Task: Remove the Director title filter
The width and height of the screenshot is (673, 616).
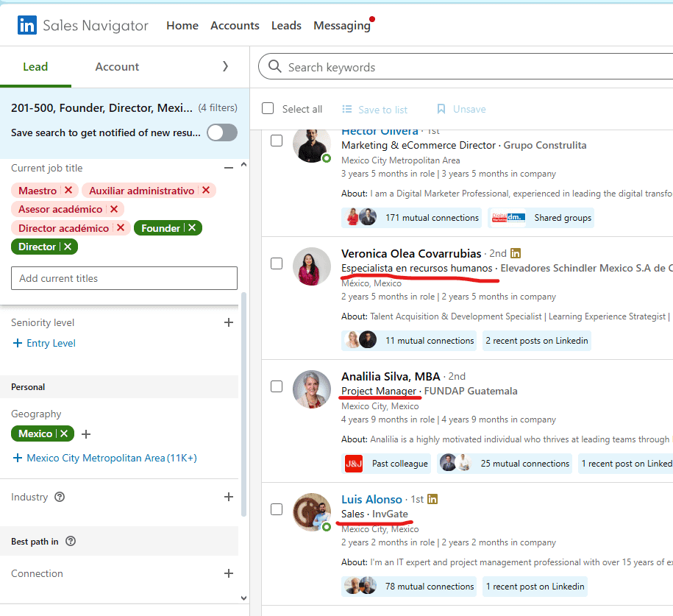Action: [68, 247]
